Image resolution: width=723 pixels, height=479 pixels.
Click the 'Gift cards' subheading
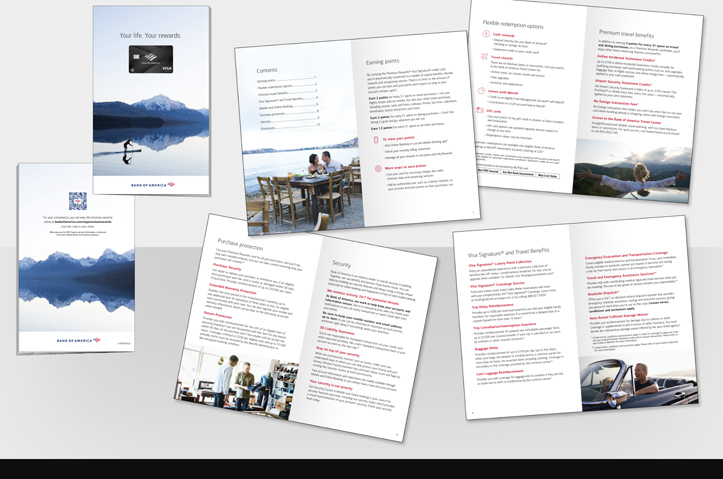tap(494, 111)
